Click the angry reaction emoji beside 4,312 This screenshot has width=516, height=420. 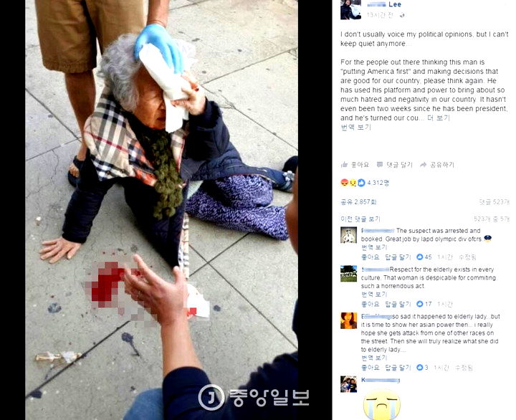point(345,183)
